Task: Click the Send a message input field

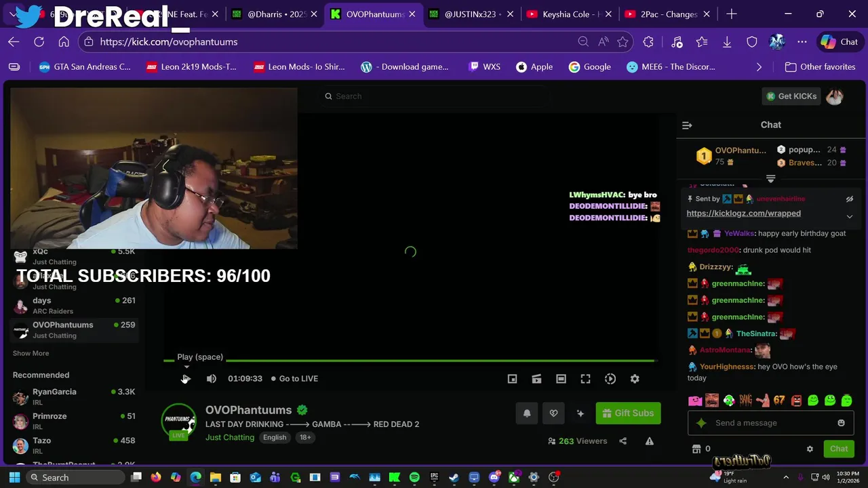Action: (770, 423)
